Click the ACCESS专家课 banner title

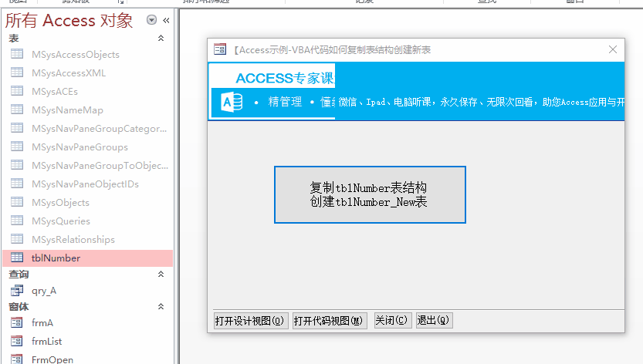[285, 78]
